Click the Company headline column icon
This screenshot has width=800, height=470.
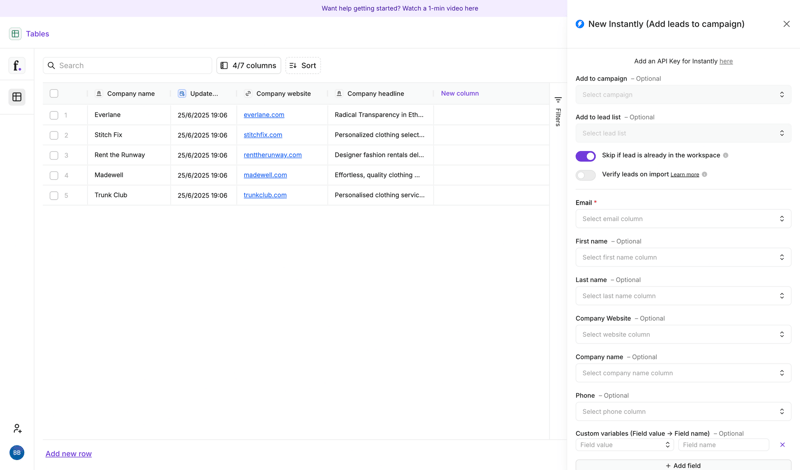click(339, 93)
